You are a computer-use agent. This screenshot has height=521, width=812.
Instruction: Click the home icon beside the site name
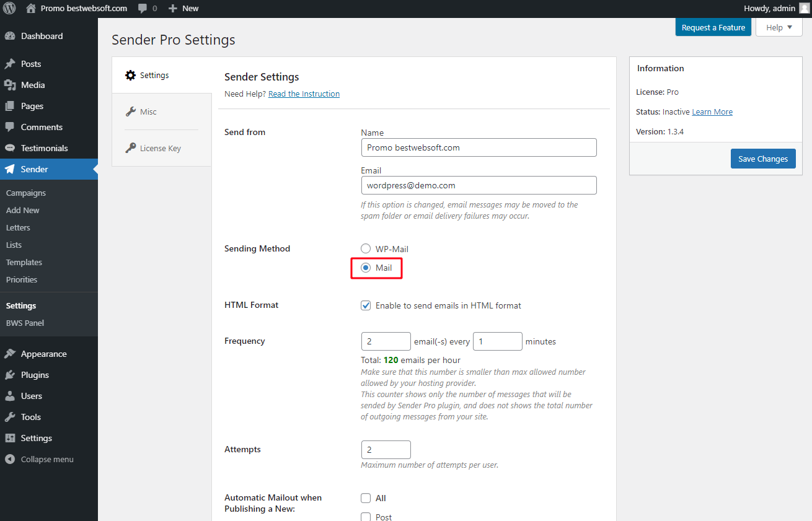coord(31,8)
